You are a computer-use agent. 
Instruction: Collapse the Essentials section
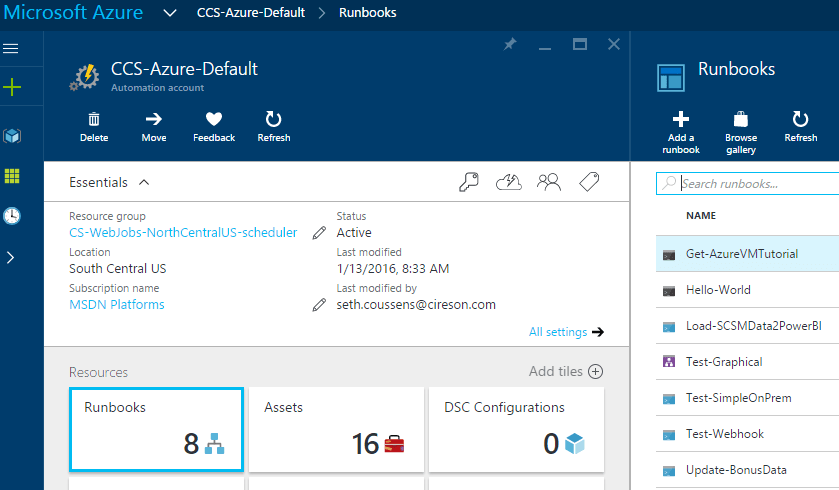pos(144,183)
